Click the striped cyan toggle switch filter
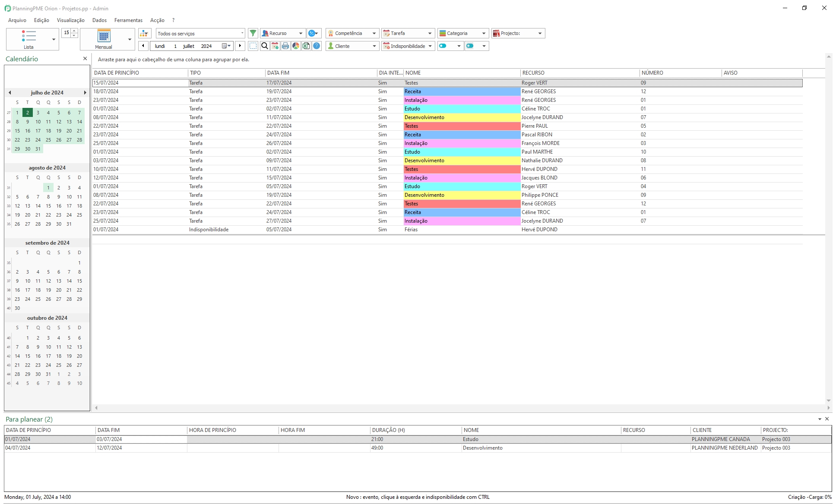 click(470, 46)
